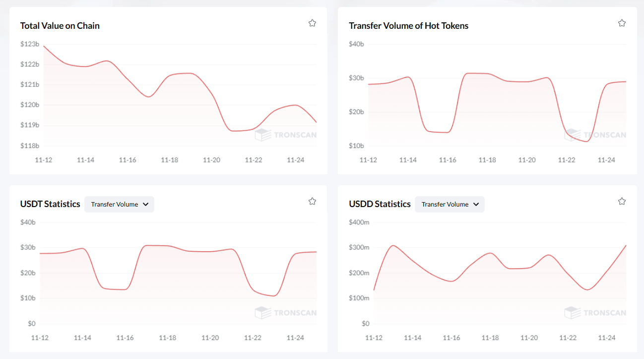Screen dimensions: 644x359
Task: Click the $400m axis label in USDD chart
Action: [x=359, y=222]
